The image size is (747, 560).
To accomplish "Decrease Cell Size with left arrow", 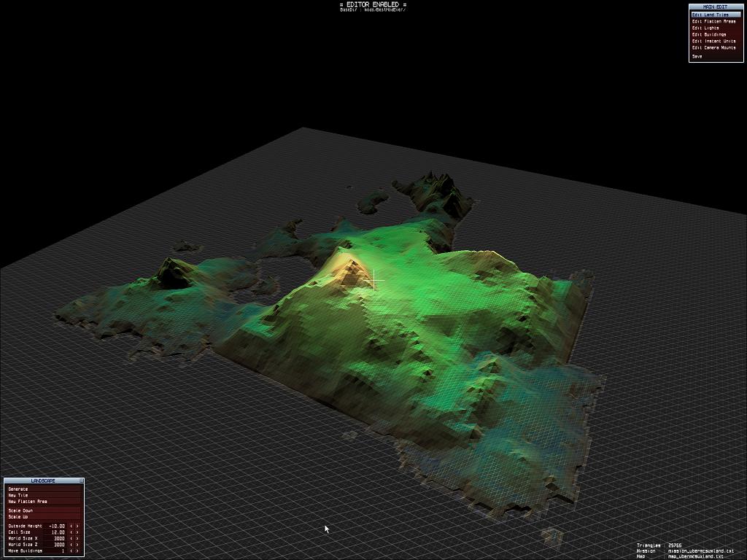I will click(72, 532).
